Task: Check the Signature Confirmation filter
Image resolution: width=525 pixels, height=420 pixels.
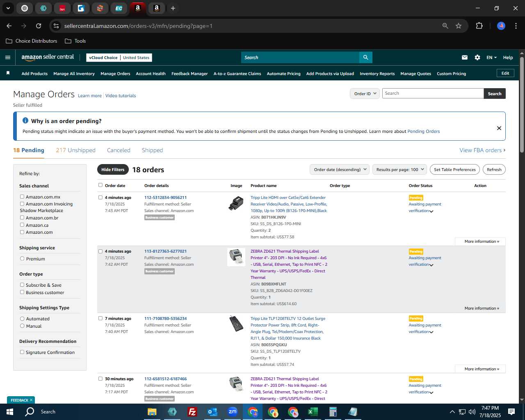Action: pos(22,352)
